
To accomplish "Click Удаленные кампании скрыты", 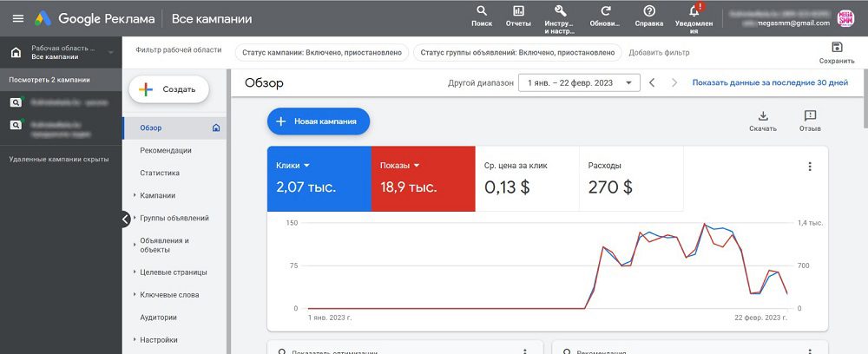I will [x=59, y=160].
